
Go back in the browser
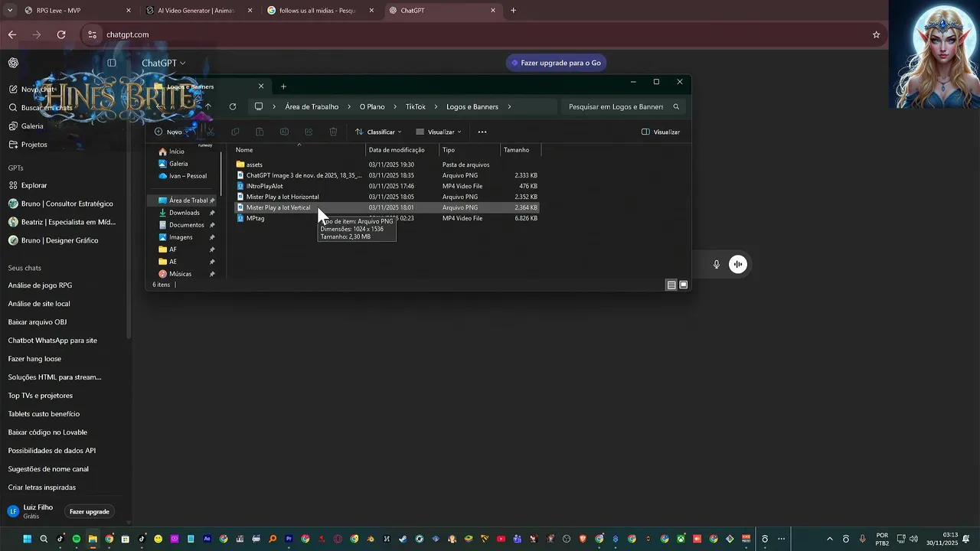12,34
